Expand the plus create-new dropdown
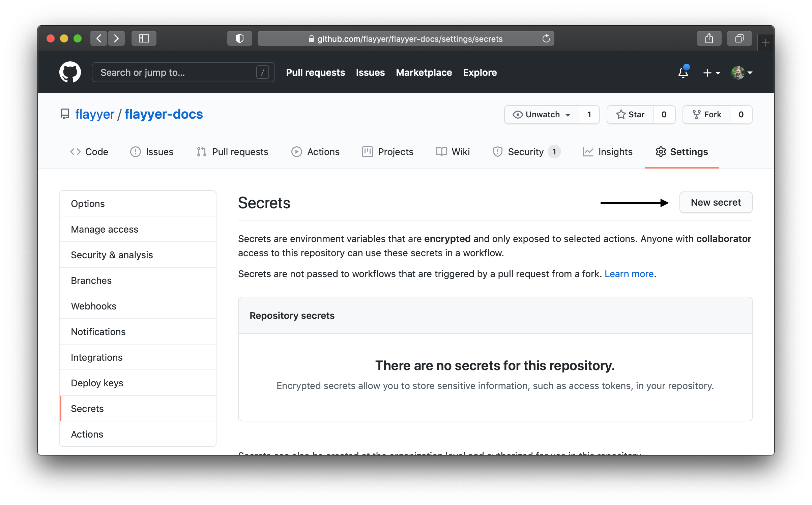The image size is (812, 505). [x=711, y=72]
